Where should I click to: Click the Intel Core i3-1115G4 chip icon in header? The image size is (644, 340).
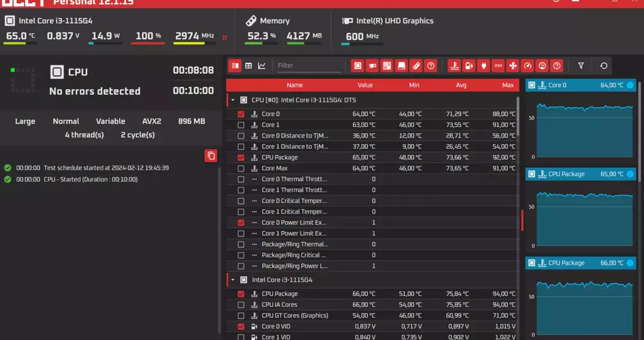point(10,21)
